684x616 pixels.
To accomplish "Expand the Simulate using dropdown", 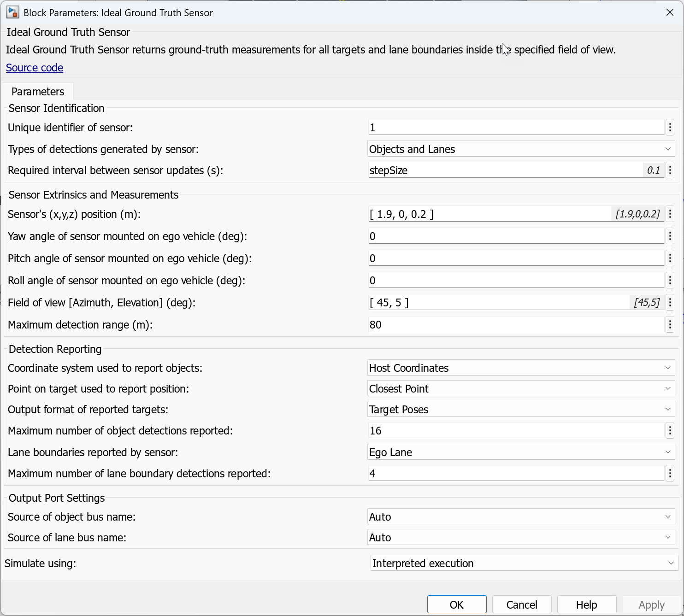I will pyautogui.click(x=524, y=563).
